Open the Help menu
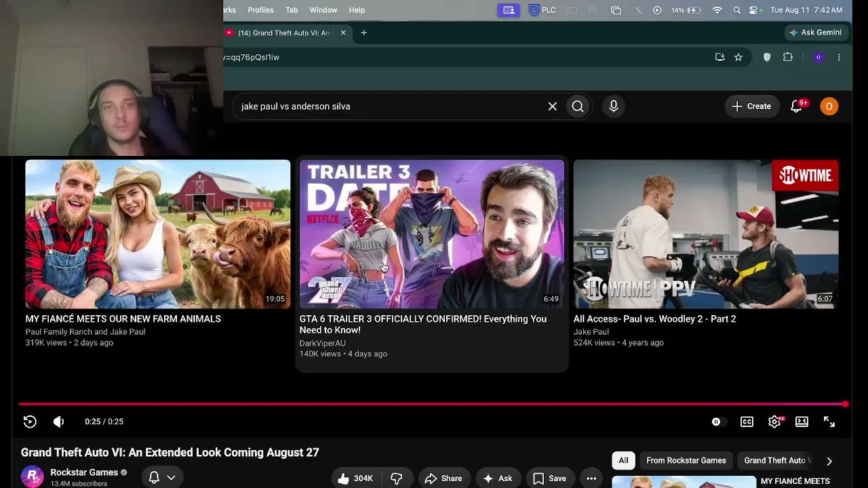The height and width of the screenshot is (488, 868). pyautogui.click(x=357, y=10)
